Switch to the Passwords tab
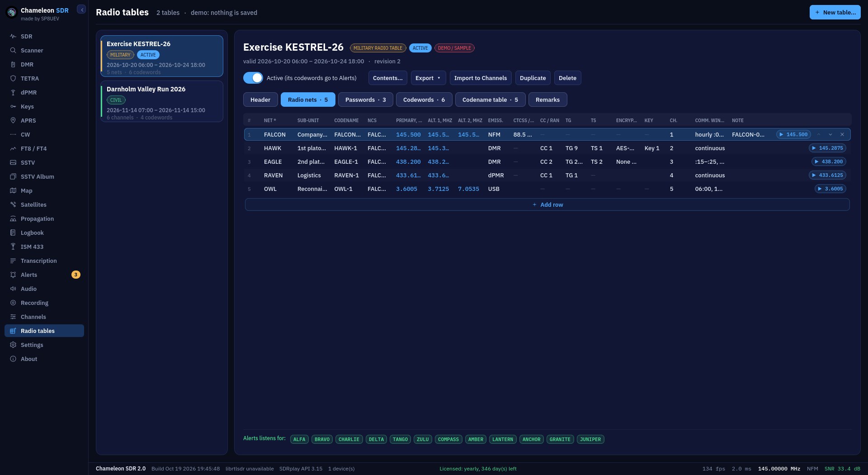This screenshot has height=475, width=868. pos(365,100)
